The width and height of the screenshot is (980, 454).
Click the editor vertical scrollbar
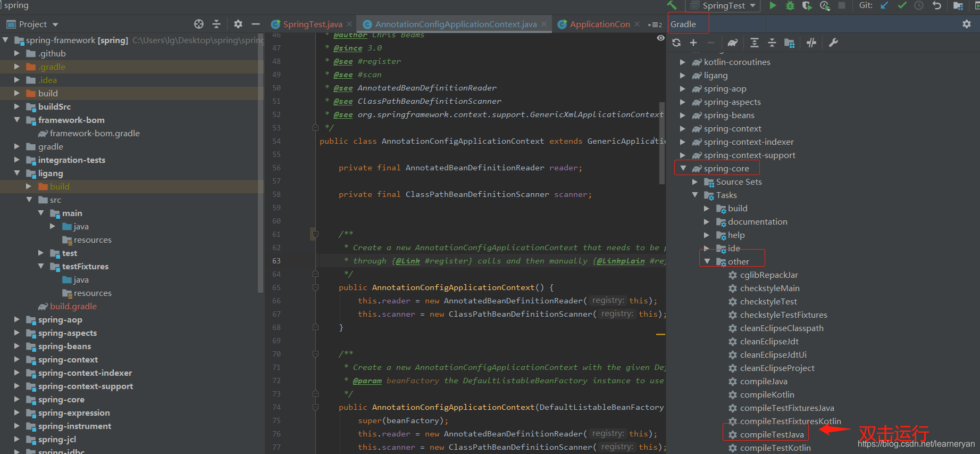(662, 143)
